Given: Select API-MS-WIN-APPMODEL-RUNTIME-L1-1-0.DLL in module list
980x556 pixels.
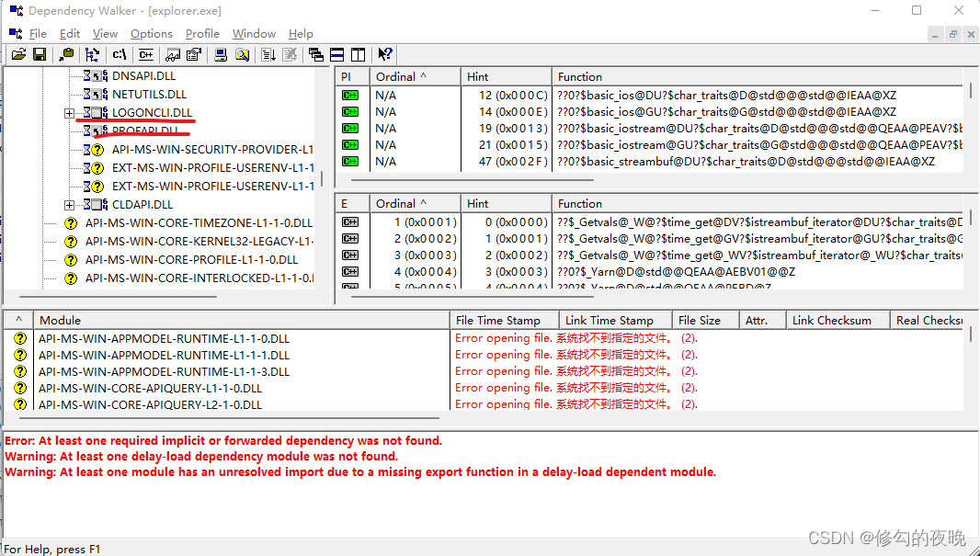Looking at the screenshot, I should [x=164, y=338].
